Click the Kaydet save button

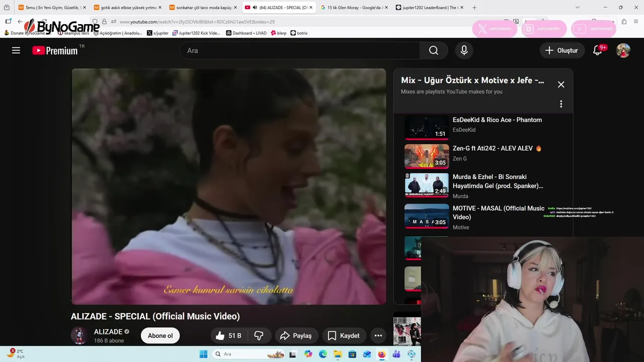tap(344, 335)
